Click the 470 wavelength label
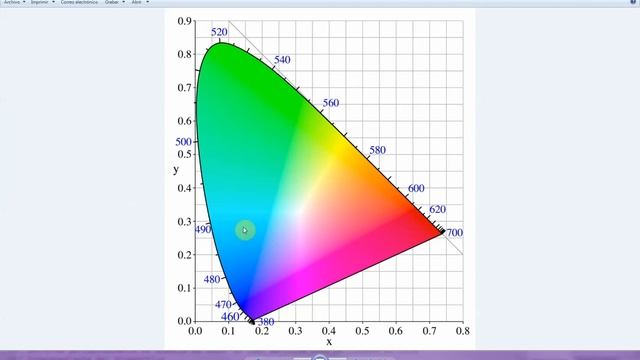 pos(223,304)
